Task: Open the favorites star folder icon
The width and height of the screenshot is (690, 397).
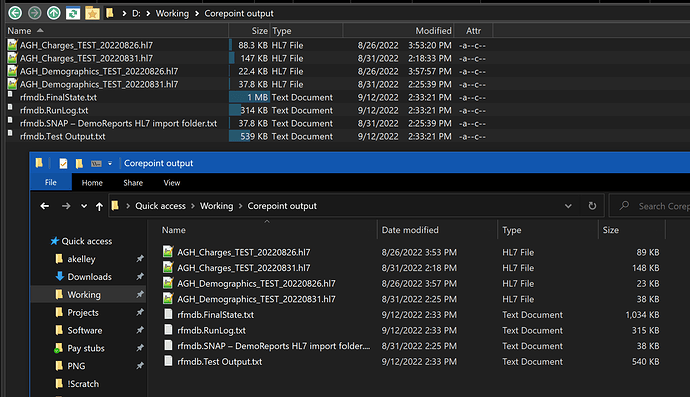Action: [x=92, y=13]
